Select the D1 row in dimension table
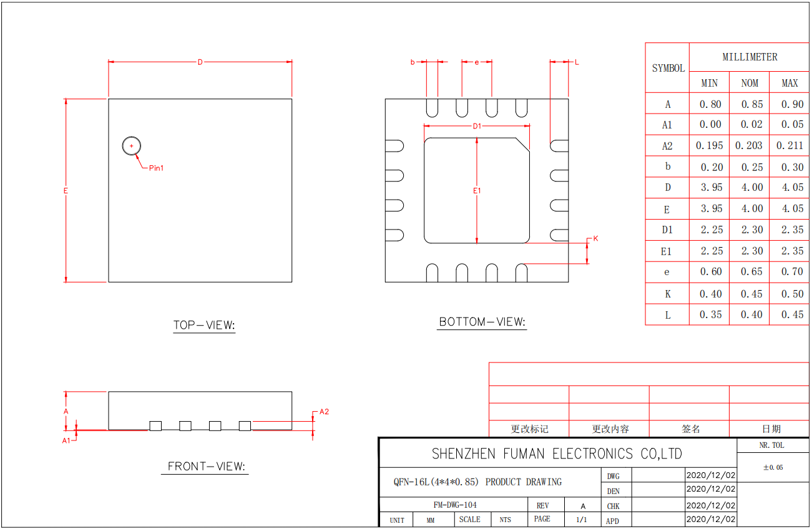 coord(667,230)
